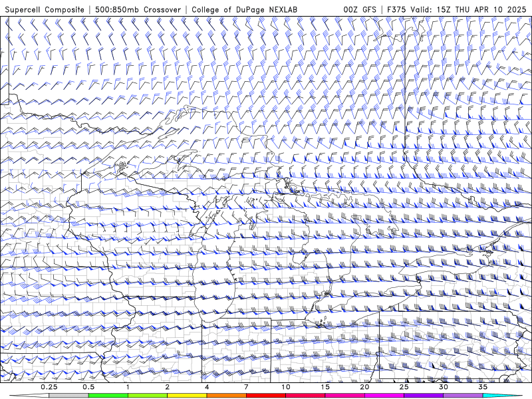532x399 pixels.
Task: Pick the gray legend swatch (0.25–0.5)
Action: click(x=68, y=396)
